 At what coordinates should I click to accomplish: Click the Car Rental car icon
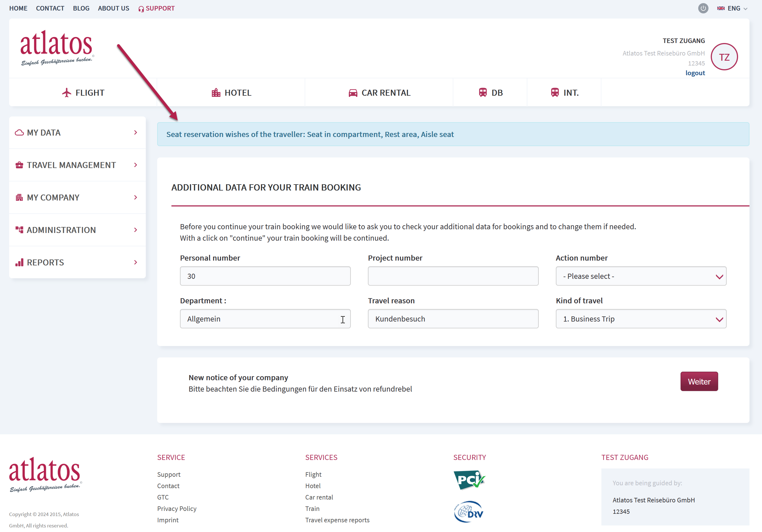pyautogui.click(x=353, y=93)
